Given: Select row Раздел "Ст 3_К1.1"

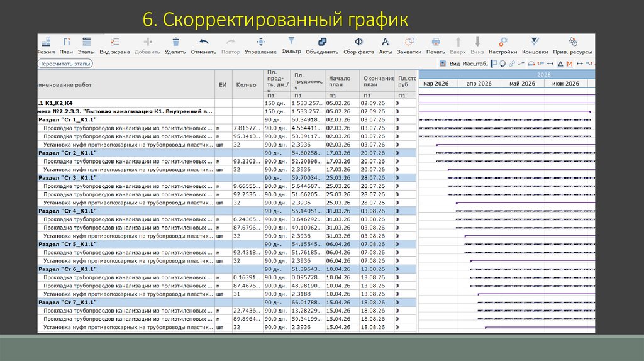Looking at the screenshot, I should 226,178.
